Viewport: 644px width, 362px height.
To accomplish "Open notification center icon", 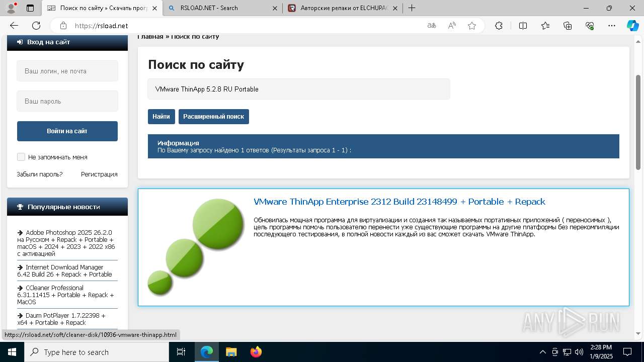I will pos(627,352).
